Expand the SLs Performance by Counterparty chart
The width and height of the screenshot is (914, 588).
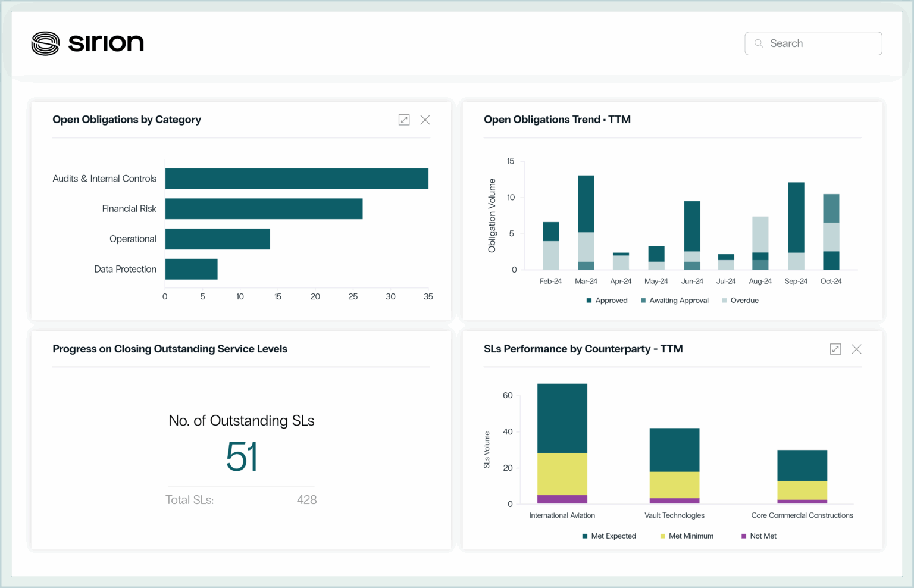(x=835, y=349)
